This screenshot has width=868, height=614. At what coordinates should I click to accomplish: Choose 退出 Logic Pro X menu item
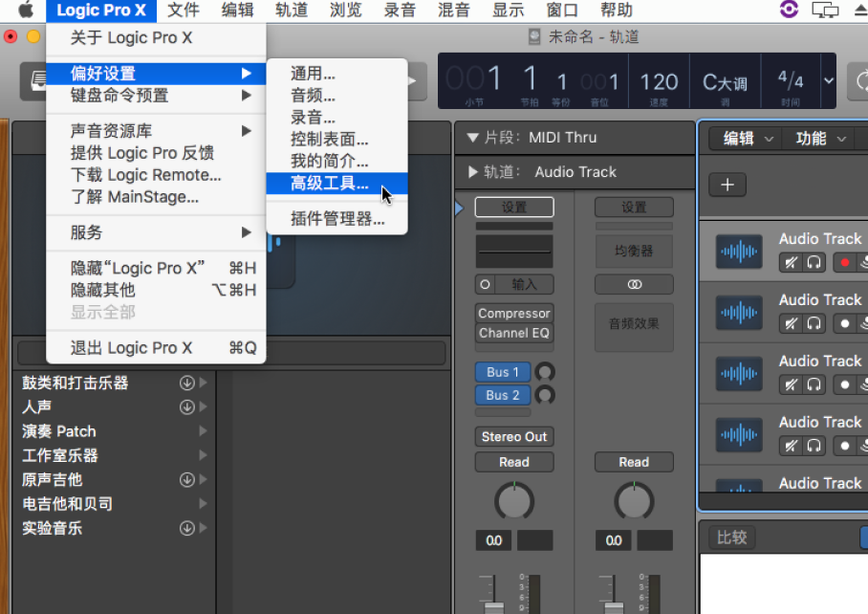[x=131, y=348]
